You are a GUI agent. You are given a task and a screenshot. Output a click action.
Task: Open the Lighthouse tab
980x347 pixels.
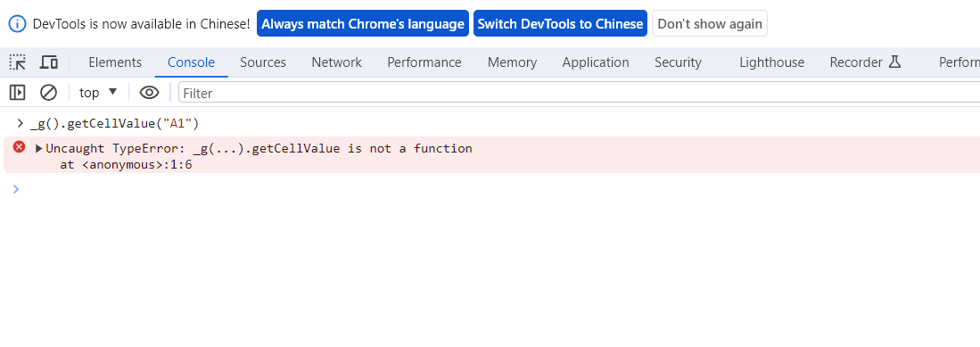(772, 62)
